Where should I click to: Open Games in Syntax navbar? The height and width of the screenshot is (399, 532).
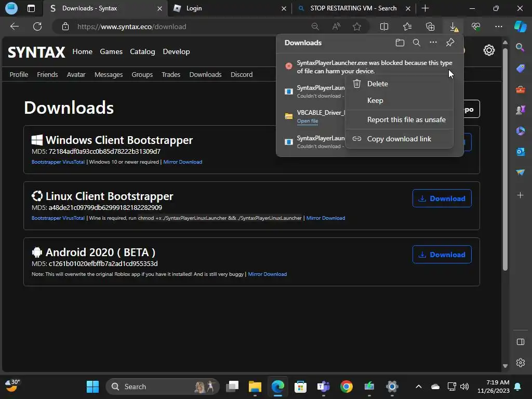click(111, 51)
